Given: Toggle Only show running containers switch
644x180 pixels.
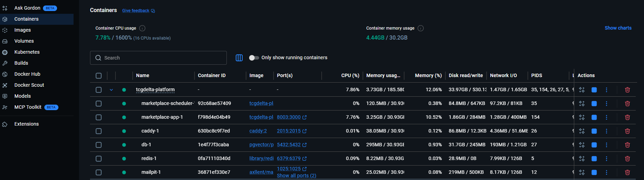Looking at the screenshot, I should tap(254, 58).
